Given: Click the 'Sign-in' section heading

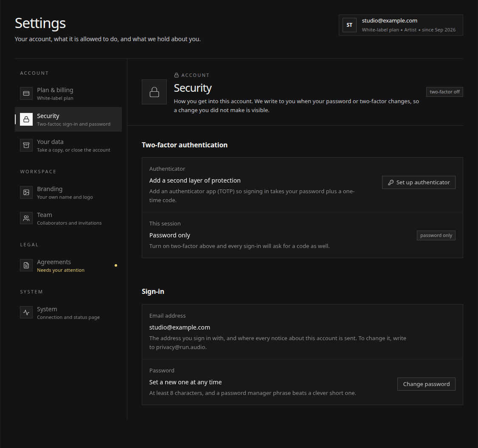Looking at the screenshot, I should tap(153, 292).
